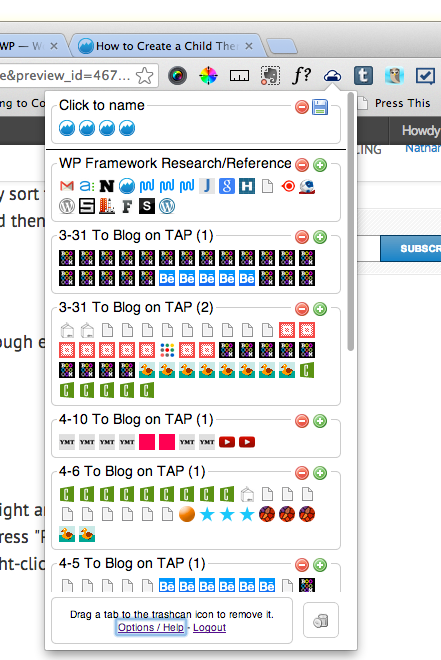Delete the 3-31 To Blog on TAP (1) group

[x=302, y=237]
